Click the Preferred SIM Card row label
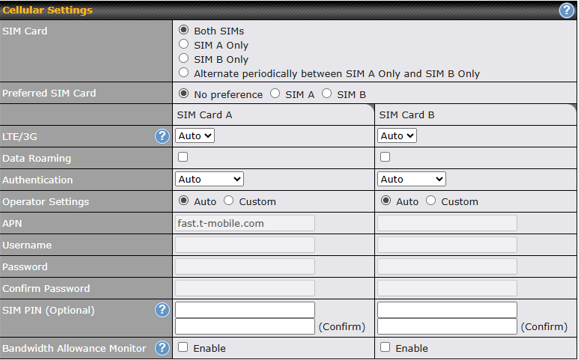The height and width of the screenshot is (360, 579). 49,93
